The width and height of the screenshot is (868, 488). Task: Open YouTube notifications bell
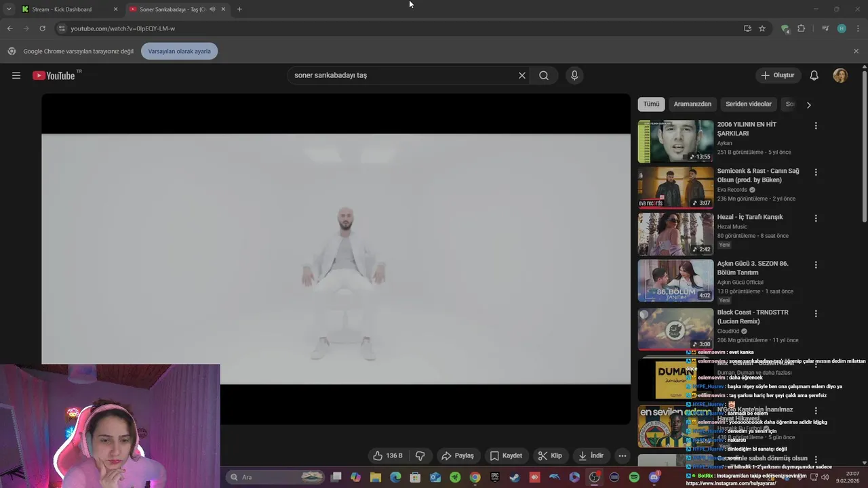coord(814,75)
